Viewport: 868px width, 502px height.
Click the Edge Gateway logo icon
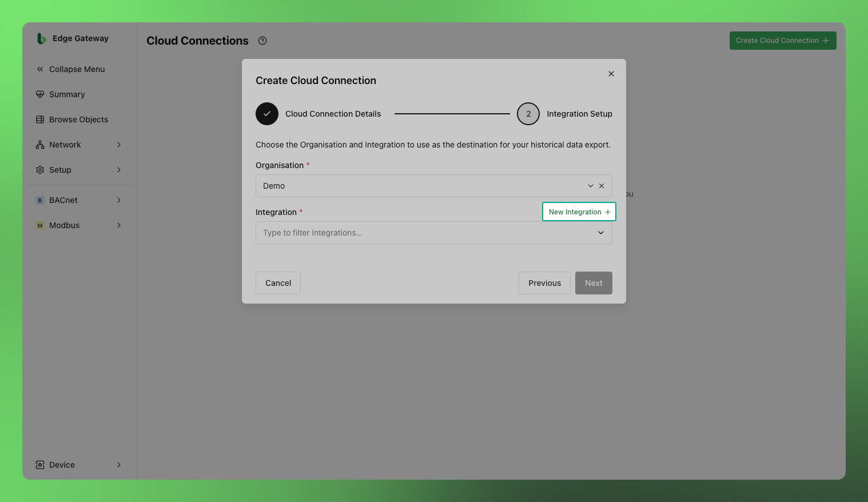pyautogui.click(x=41, y=38)
